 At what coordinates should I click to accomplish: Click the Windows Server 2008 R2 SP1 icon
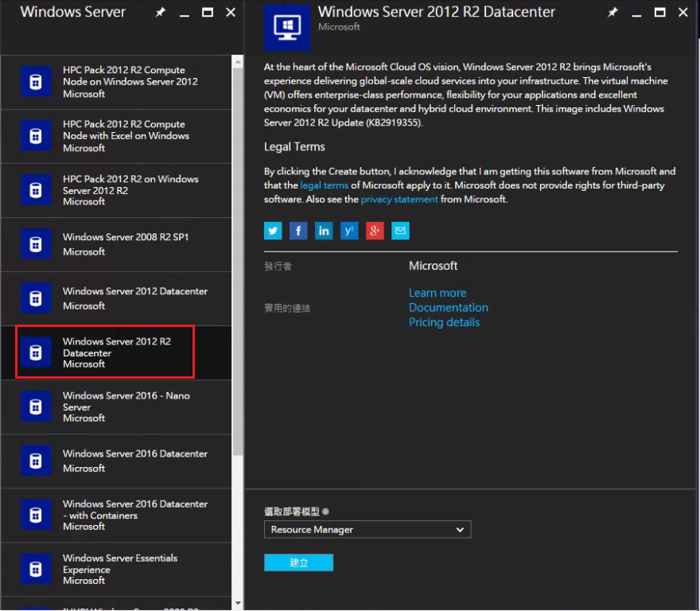click(x=36, y=244)
